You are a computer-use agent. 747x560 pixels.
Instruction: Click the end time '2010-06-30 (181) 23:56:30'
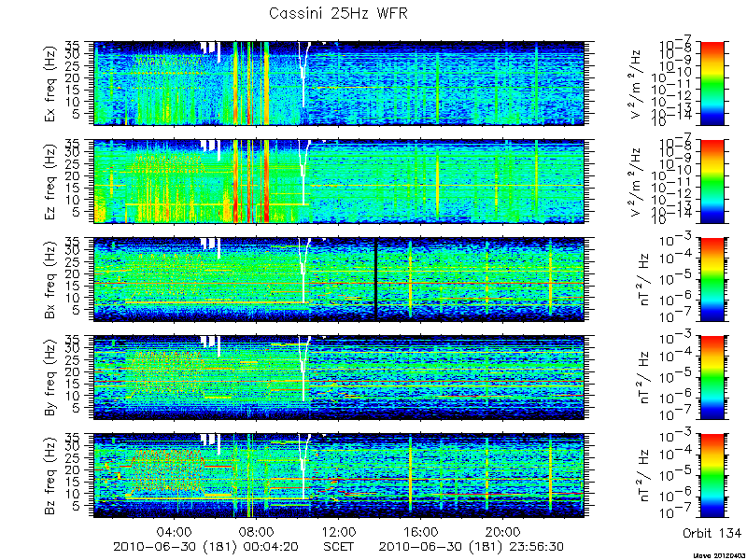point(472,547)
